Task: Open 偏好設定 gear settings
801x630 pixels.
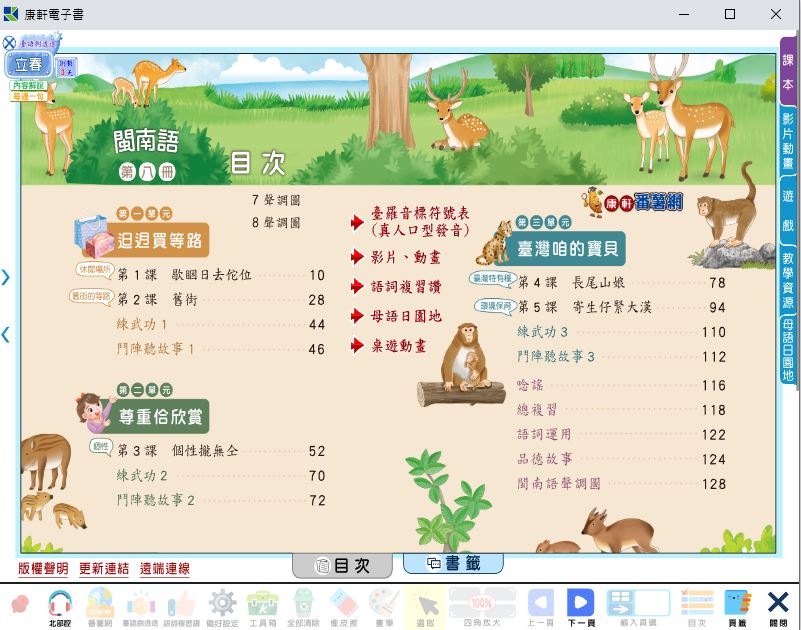Action: [x=222, y=608]
